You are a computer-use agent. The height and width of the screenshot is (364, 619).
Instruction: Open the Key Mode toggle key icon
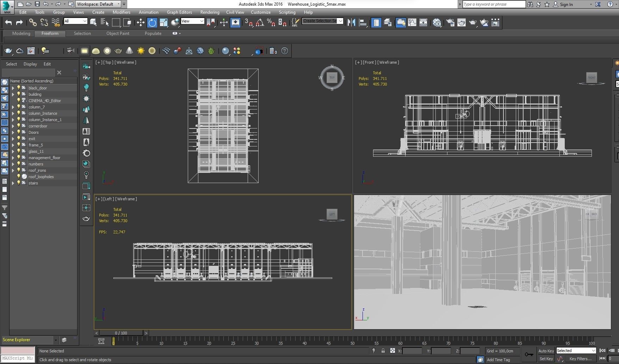click(x=529, y=354)
